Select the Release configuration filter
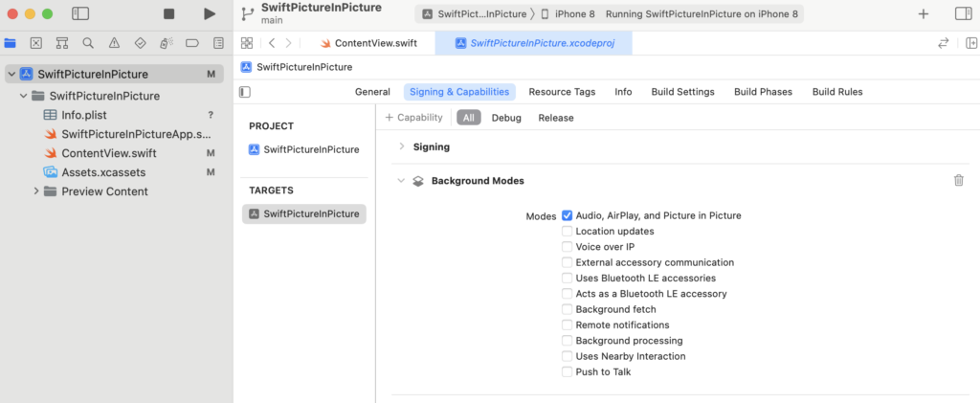Screen dimensions: 980x403 [x=556, y=118]
